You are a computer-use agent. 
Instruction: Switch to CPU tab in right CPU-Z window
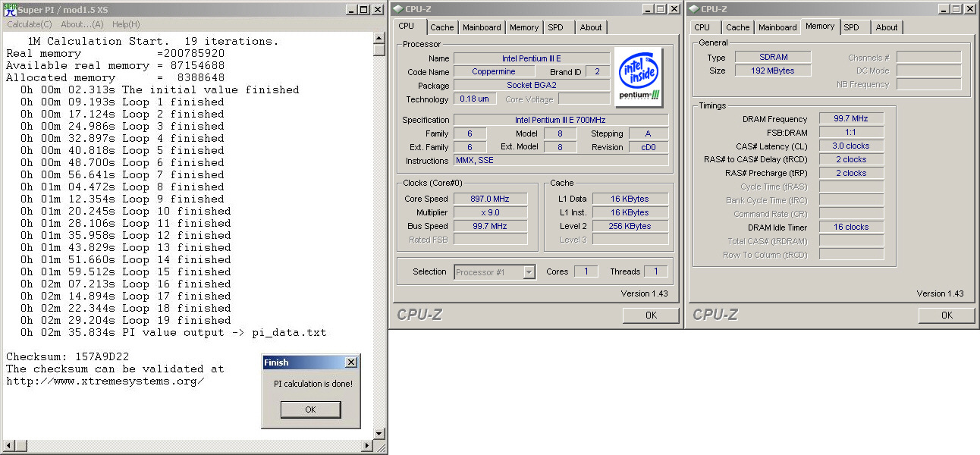(702, 27)
